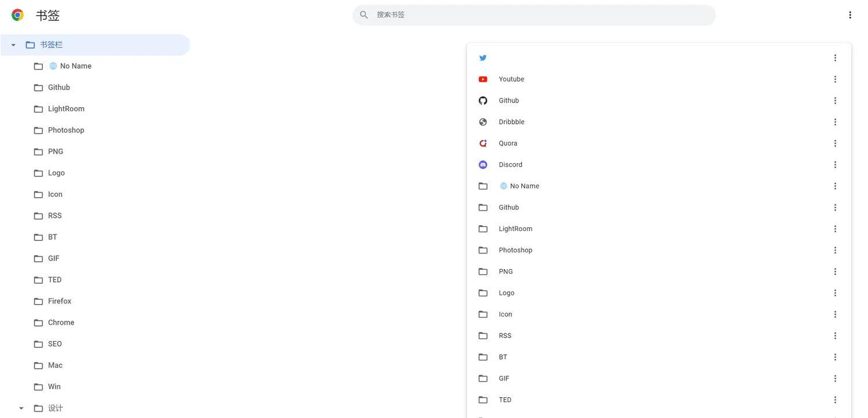The width and height of the screenshot is (868, 418).
Task: Open BT folder in list panel
Action: click(659, 358)
